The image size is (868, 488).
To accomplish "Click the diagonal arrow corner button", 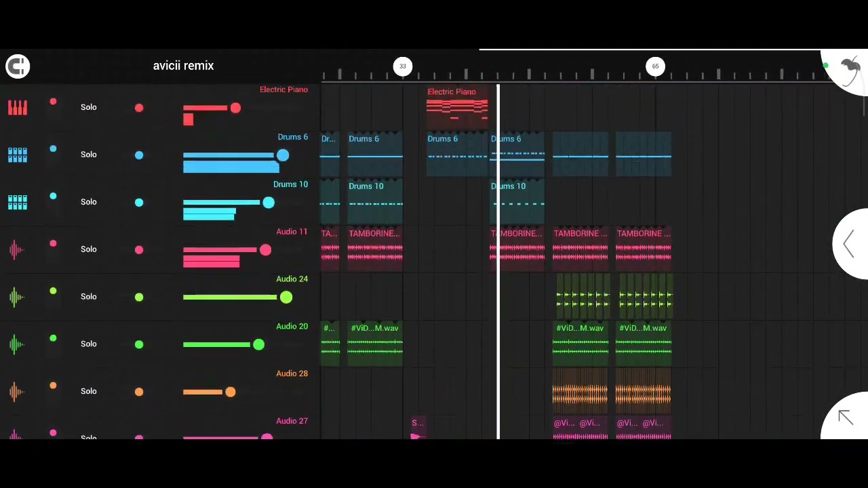I will 845,417.
